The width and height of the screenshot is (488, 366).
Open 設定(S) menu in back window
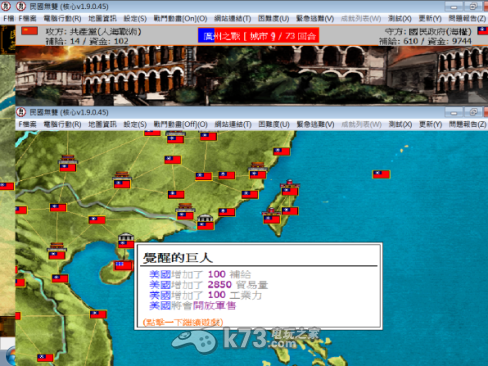(x=135, y=18)
